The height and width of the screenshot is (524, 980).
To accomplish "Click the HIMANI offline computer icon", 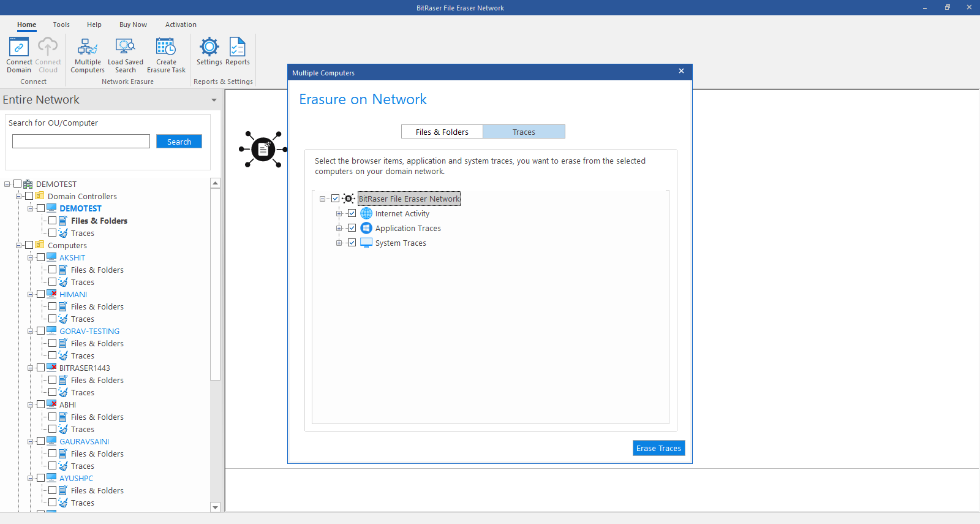I will [x=51, y=294].
